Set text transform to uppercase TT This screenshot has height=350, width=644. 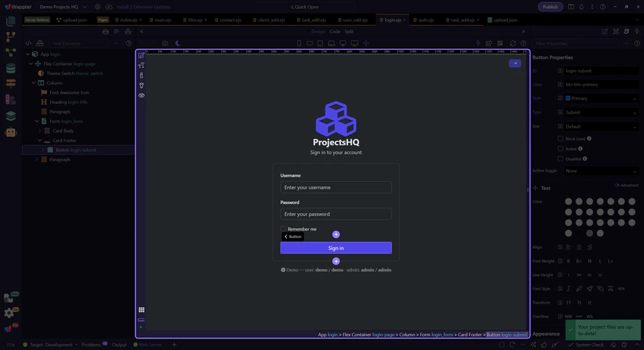point(568,303)
